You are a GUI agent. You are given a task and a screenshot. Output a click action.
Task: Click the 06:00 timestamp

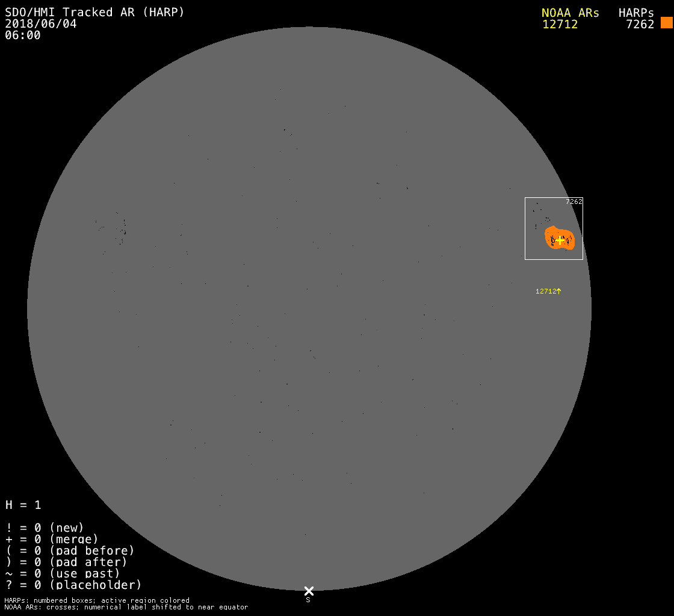click(x=23, y=35)
